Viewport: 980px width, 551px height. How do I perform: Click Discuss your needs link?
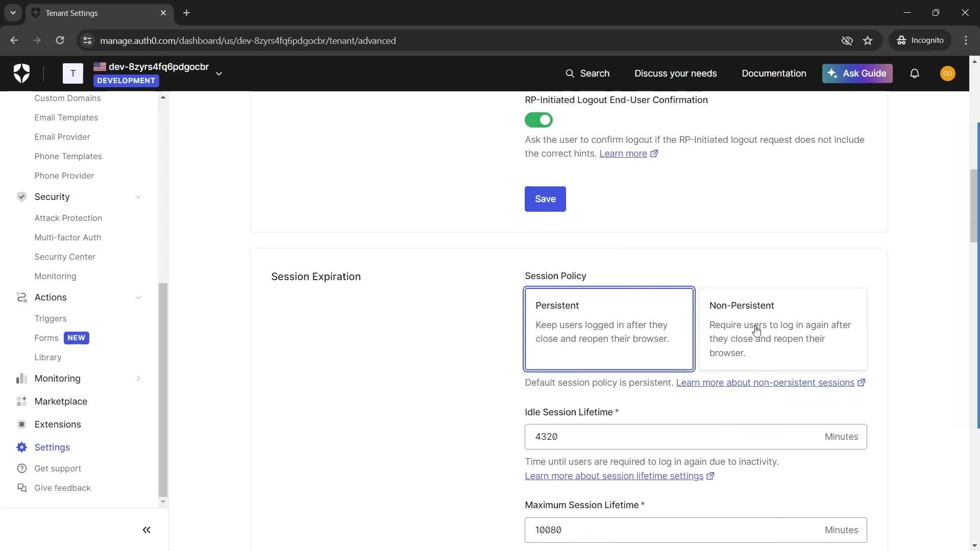(x=675, y=73)
